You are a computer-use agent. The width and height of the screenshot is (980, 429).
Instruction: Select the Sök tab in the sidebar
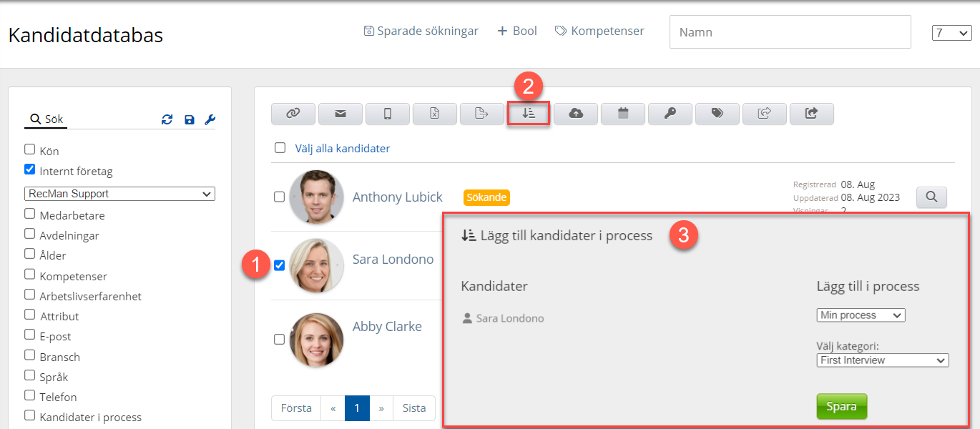tap(46, 119)
